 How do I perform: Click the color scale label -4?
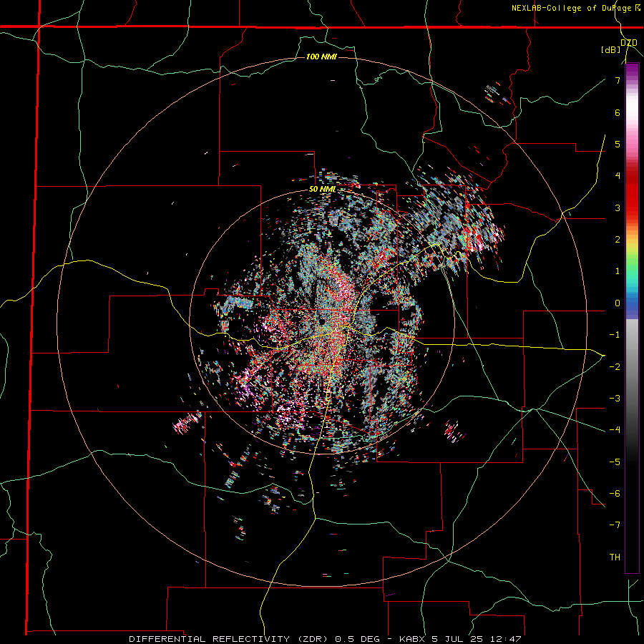tap(615, 430)
